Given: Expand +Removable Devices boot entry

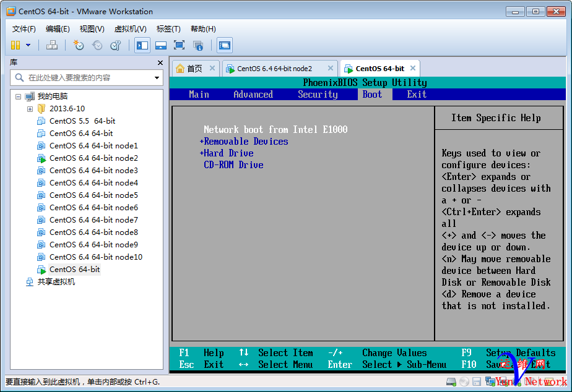Looking at the screenshot, I should (x=244, y=142).
